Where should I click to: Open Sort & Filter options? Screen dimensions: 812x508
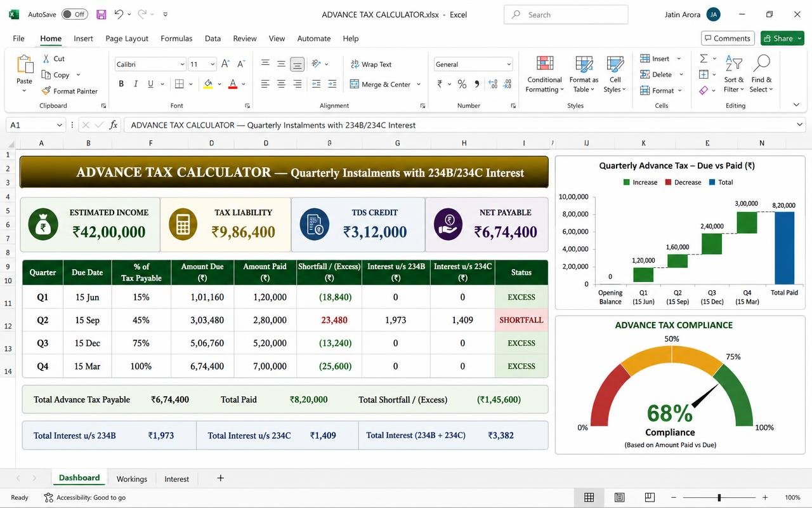coord(734,74)
